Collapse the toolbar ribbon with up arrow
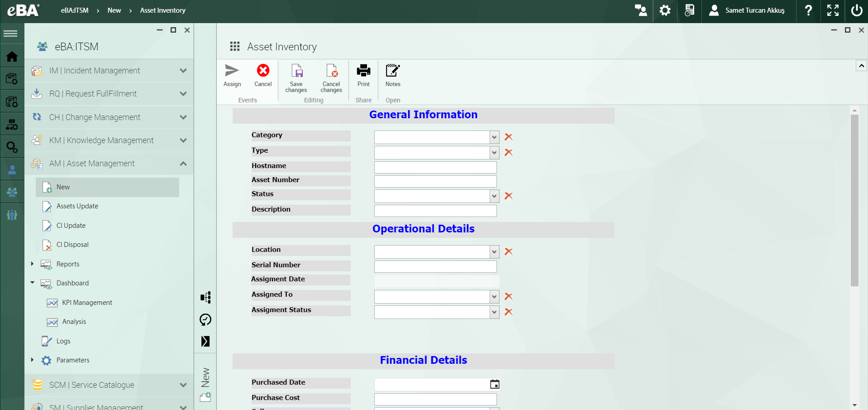 click(861, 66)
